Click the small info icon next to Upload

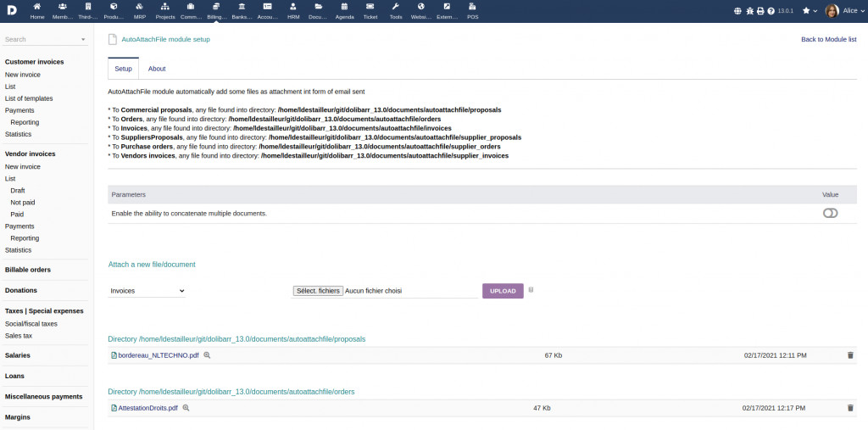click(531, 289)
